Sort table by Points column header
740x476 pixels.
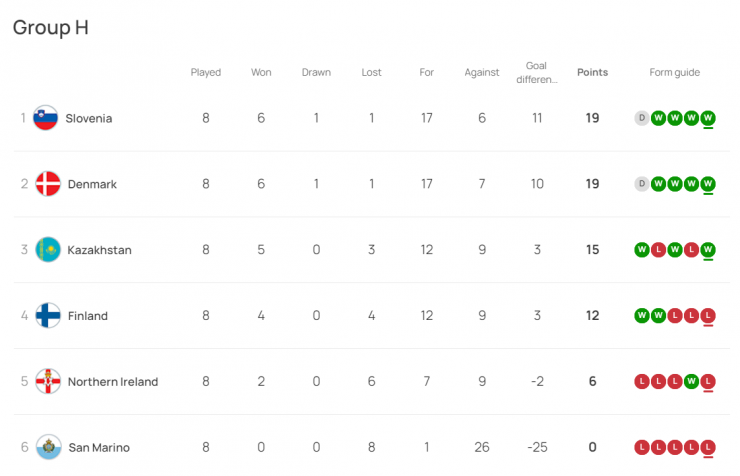pyautogui.click(x=592, y=72)
